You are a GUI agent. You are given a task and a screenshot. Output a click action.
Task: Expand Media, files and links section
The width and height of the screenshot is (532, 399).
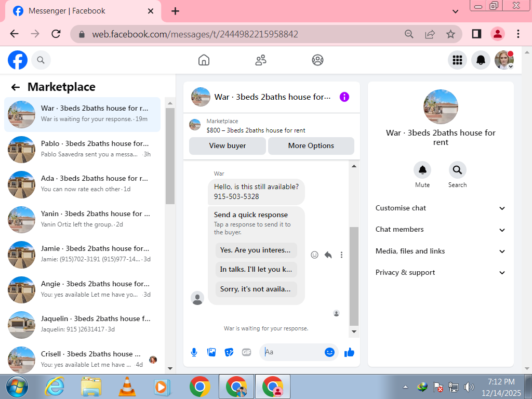click(441, 251)
